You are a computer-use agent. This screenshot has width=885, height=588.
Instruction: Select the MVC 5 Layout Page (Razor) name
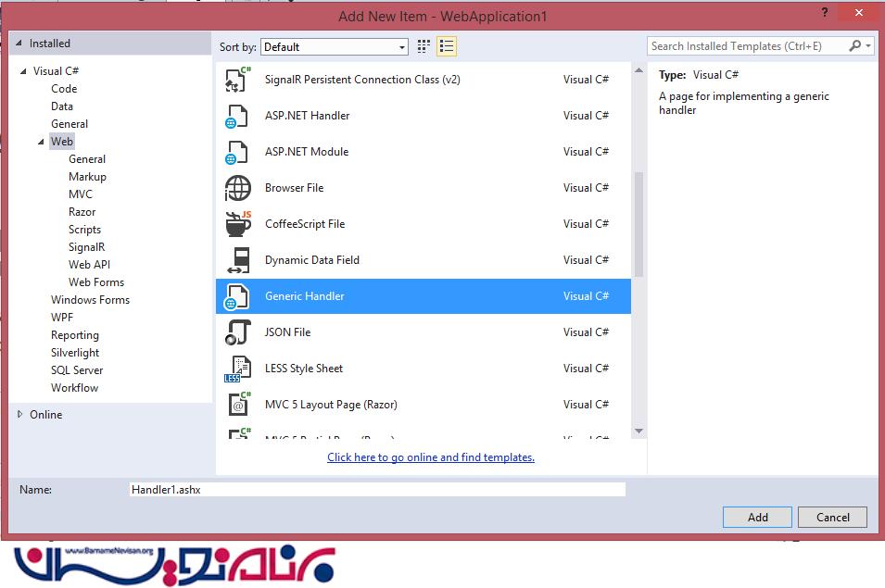(331, 405)
